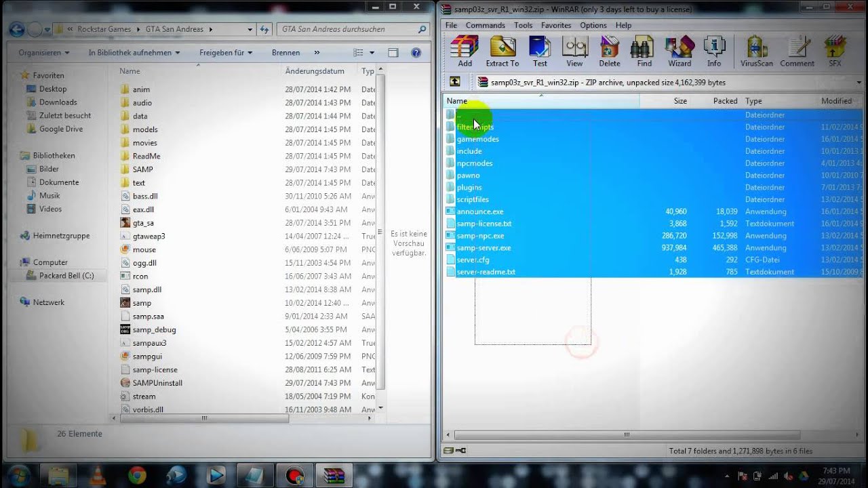Open VLC media player from taskbar
This screenshot has width=868, height=488.
(98, 474)
